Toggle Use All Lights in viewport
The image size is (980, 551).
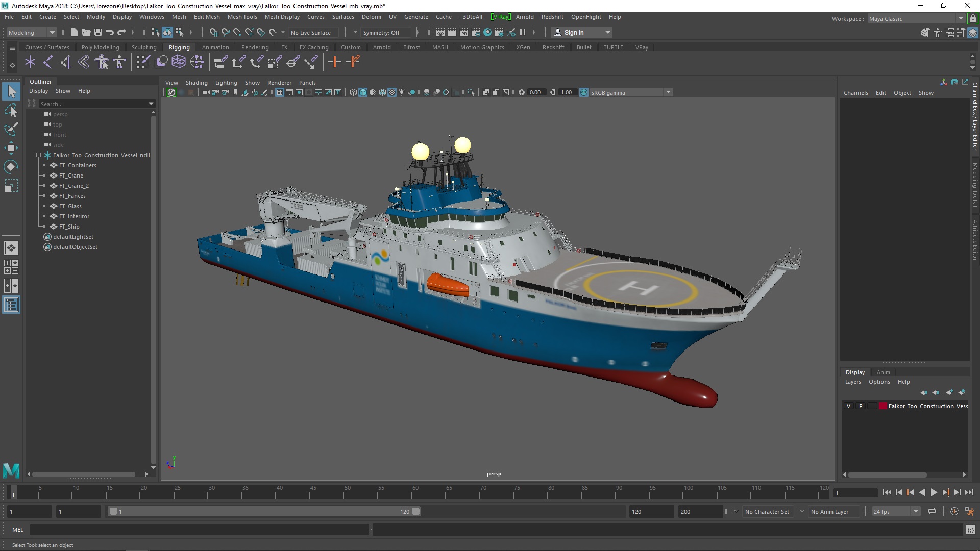coord(402,92)
